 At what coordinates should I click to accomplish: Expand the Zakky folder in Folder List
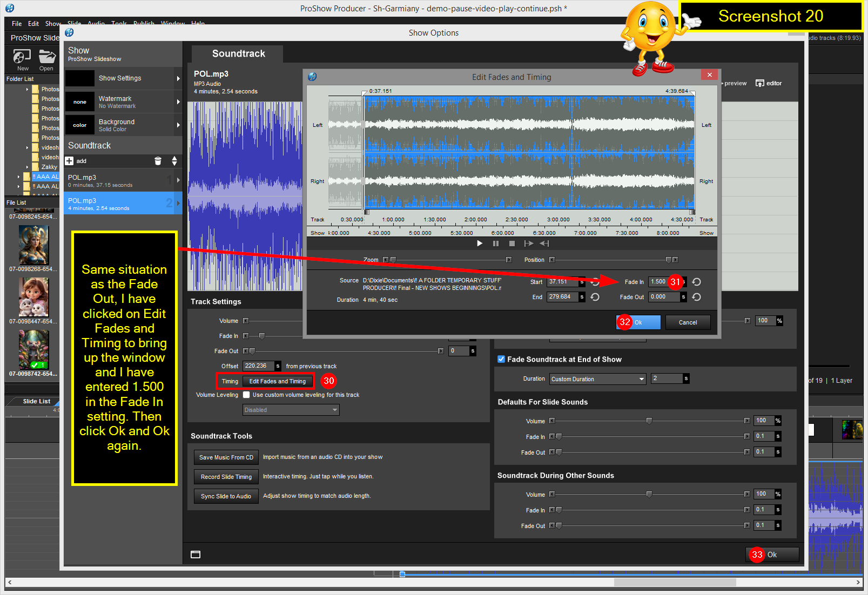(x=27, y=167)
